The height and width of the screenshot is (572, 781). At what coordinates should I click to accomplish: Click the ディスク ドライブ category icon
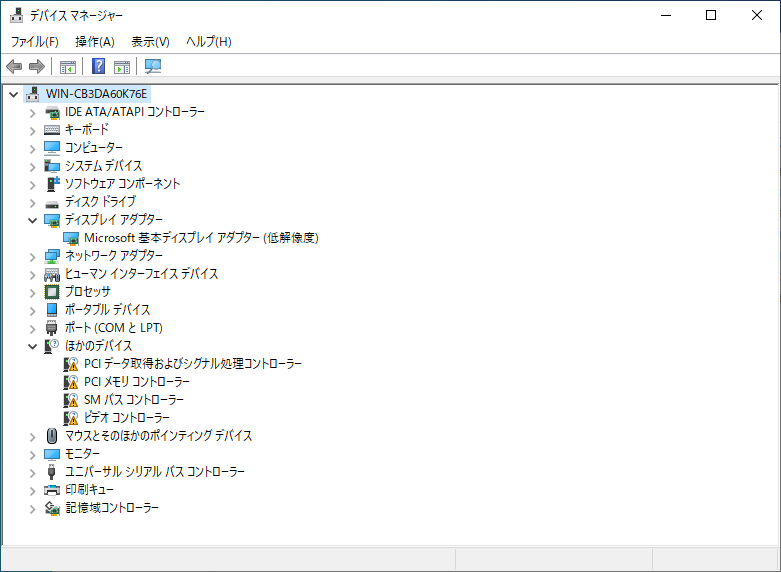(x=52, y=204)
